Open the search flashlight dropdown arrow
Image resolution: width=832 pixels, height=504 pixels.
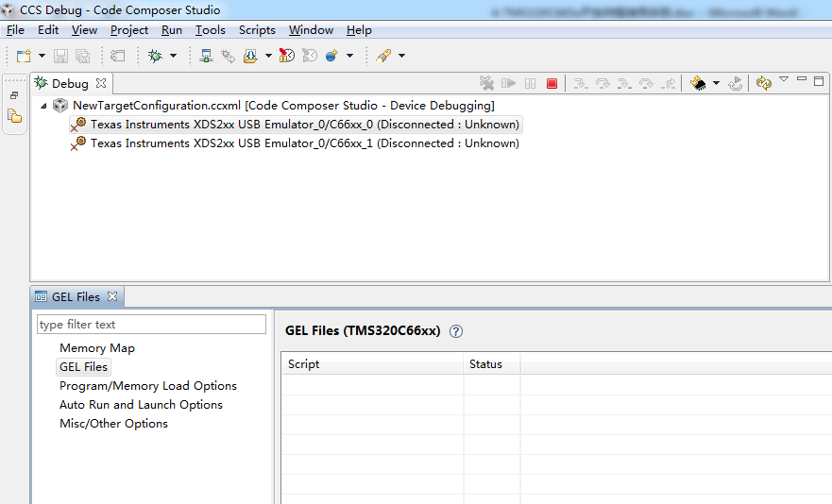[401, 56]
